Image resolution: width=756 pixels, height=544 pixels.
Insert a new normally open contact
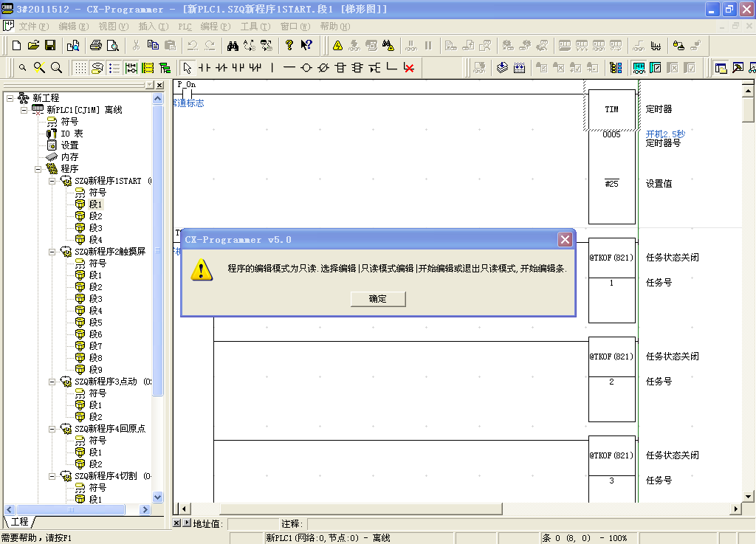click(204, 68)
